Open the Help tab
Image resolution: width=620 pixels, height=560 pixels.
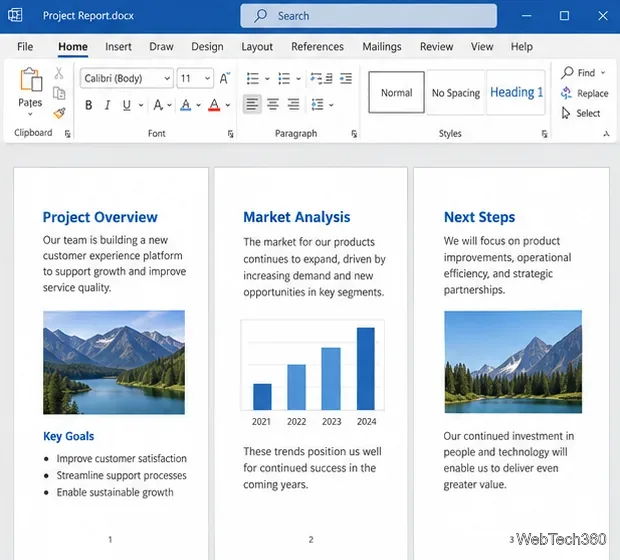(x=522, y=47)
